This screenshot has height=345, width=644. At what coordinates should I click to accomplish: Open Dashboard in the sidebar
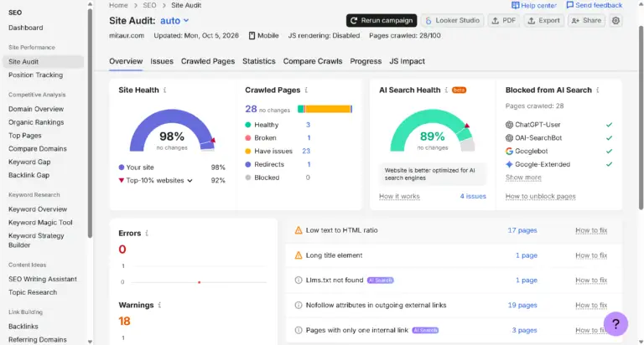(x=25, y=28)
